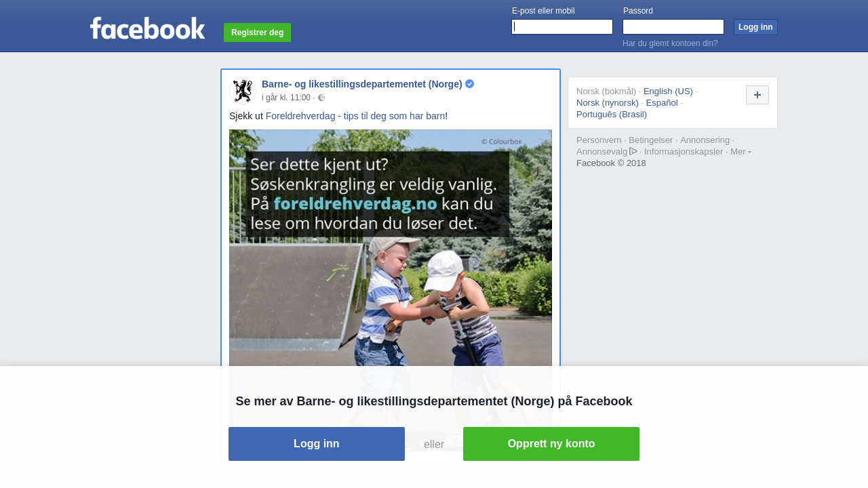Screen dimensions: 868x488
Task: Open Barne- og likestillingsdepartementet page link
Action: tap(362, 84)
